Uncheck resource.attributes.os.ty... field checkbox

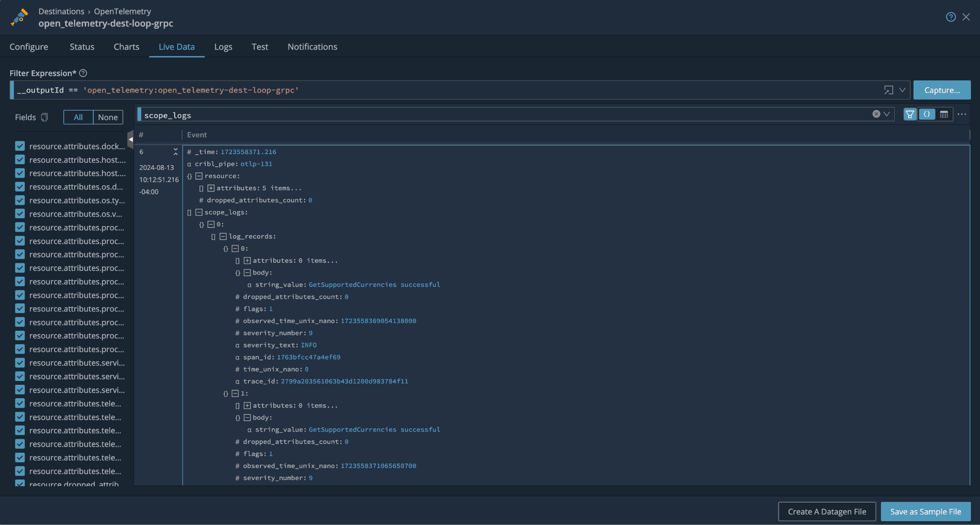(x=20, y=200)
